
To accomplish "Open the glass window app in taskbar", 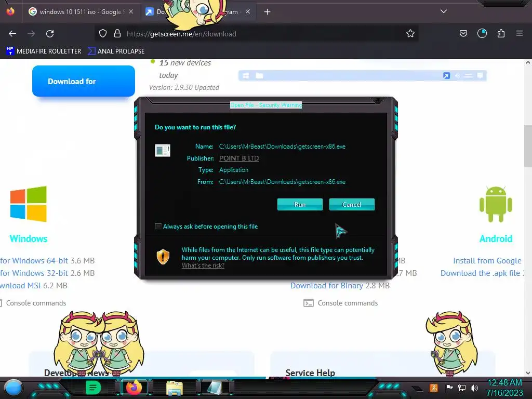I will click(x=214, y=388).
